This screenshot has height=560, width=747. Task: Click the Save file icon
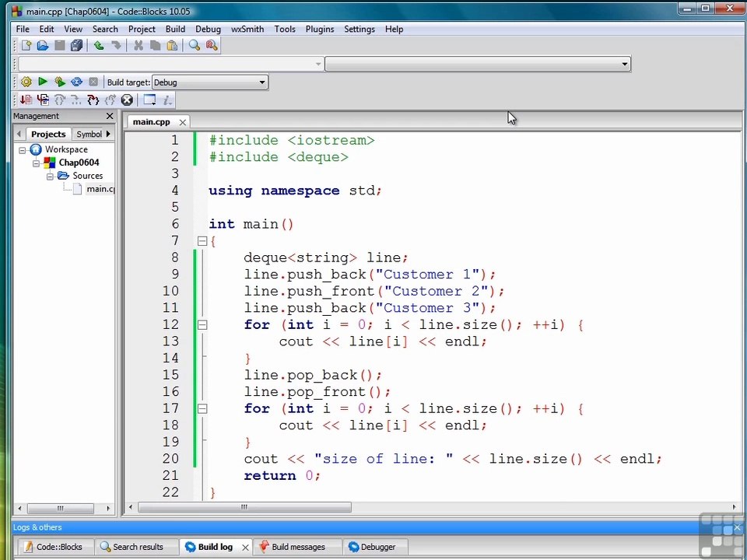tap(60, 46)
